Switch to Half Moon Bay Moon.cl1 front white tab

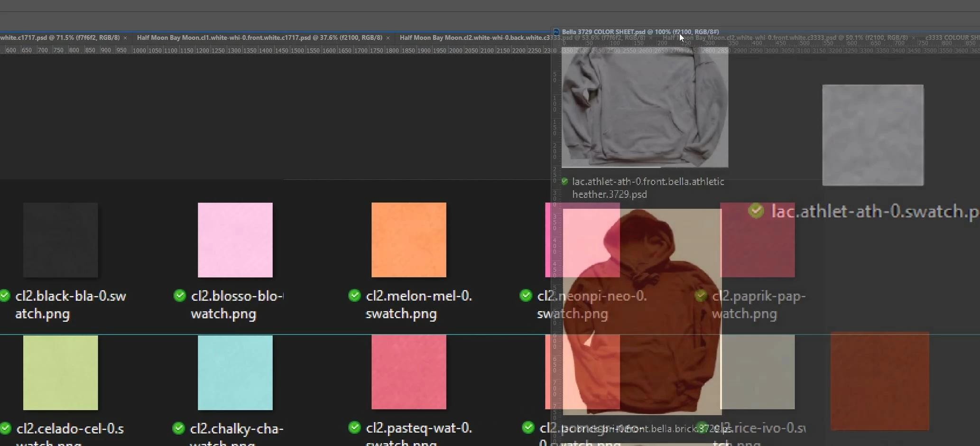[259, 37]
